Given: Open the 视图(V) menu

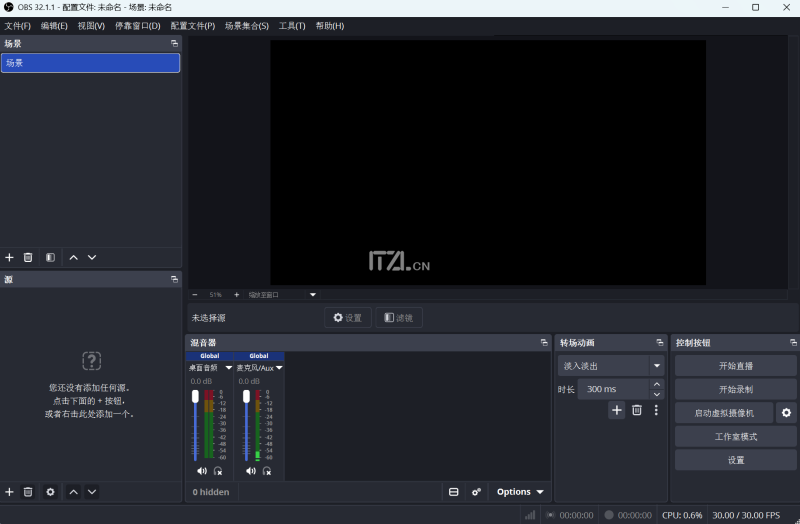Looking at the screenshot, I should pyautogui.click(x=91, y=26).
